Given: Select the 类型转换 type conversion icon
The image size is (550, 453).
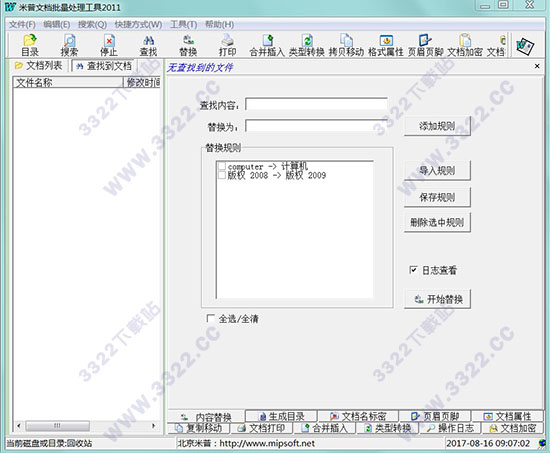Looking at the screenshot, I should point(307,46).
